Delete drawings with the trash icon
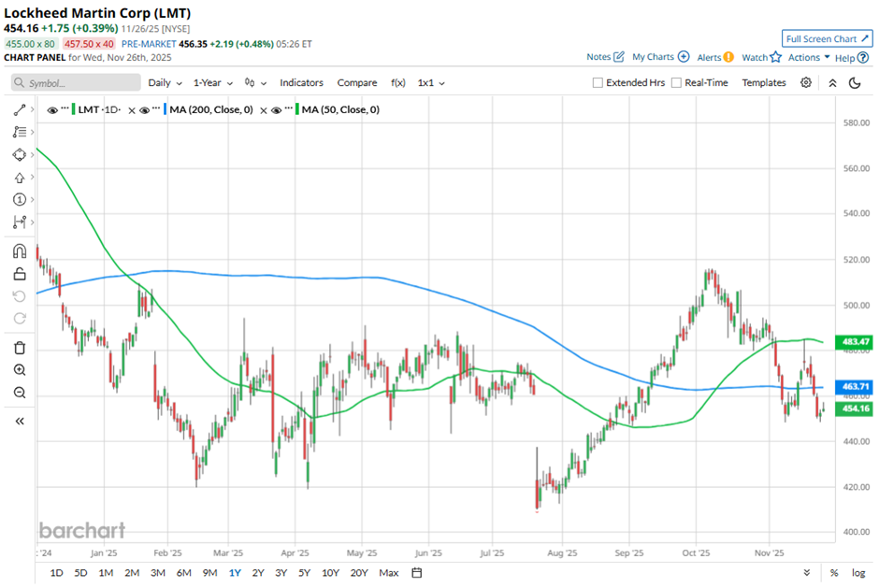The image size is (879, 588). point(20,348)
